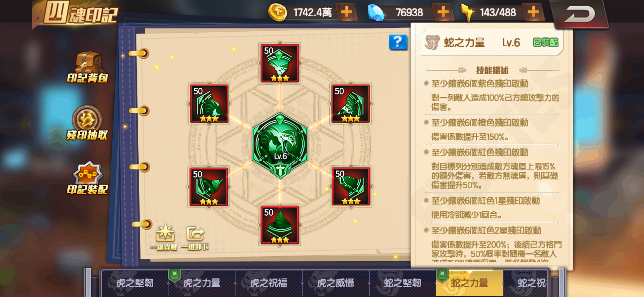Switch to the 虎之祝福 tab
This screenshot has width=644, height=297.
click(269, 283)
